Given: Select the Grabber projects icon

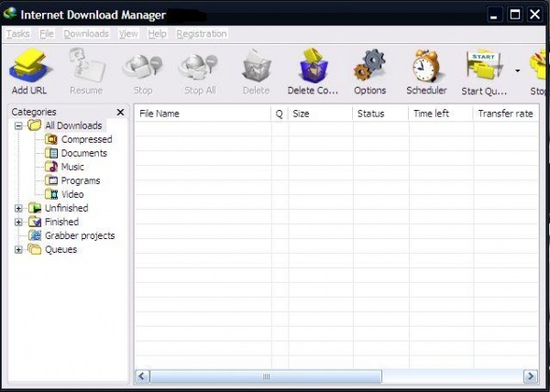Looking at the screenshot, I should coord(35,235).
